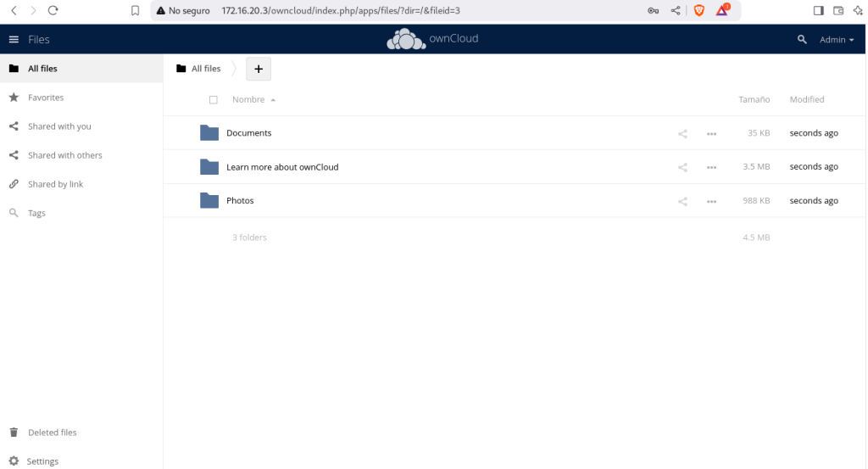Open the Photos folder name
The image size is (868, 469).
[x=240, y=200]
